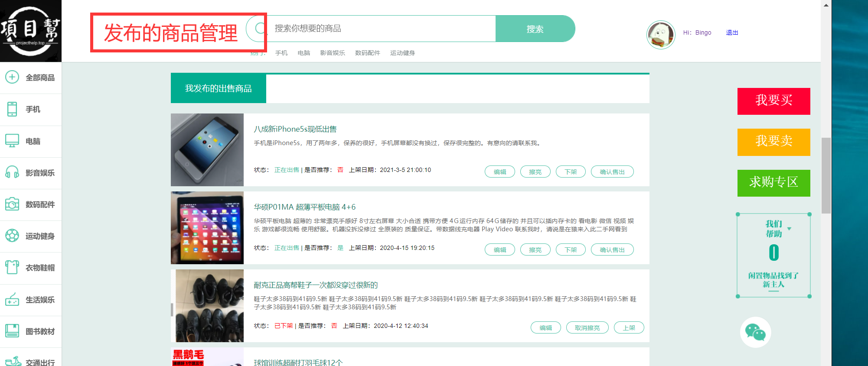Select the 数码配件 camera icon
The width and height of the screenshot is (868, 366).
[x=12, y=204]
